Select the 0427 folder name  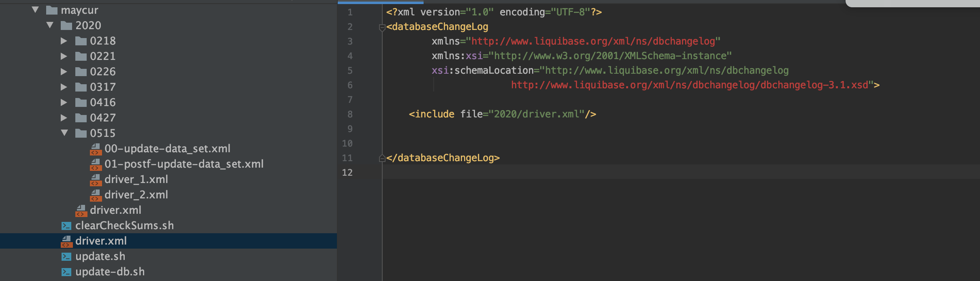[x=103, y=118]
